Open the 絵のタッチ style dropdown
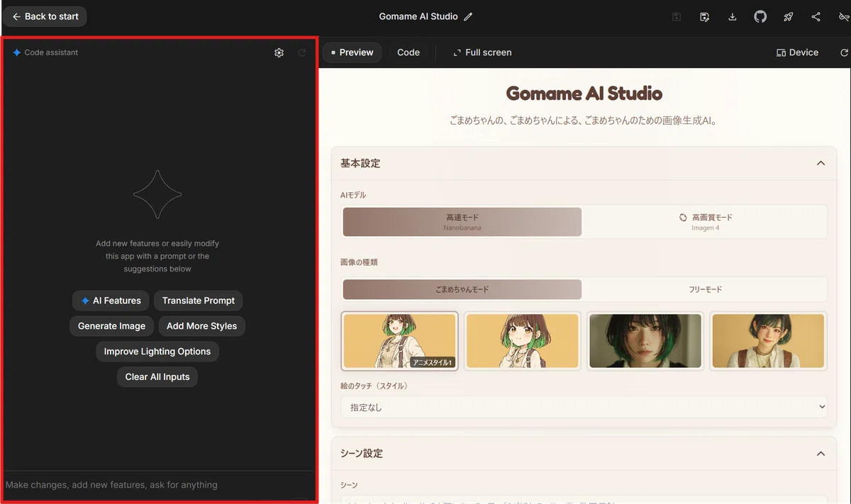The image size is (851, 504). click(584, 408)
